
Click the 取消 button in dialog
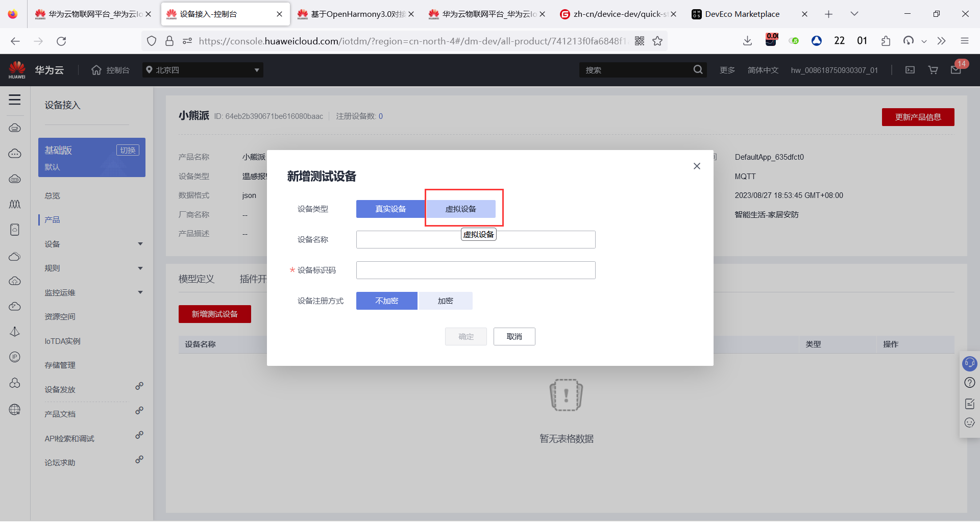click(514, 336)
